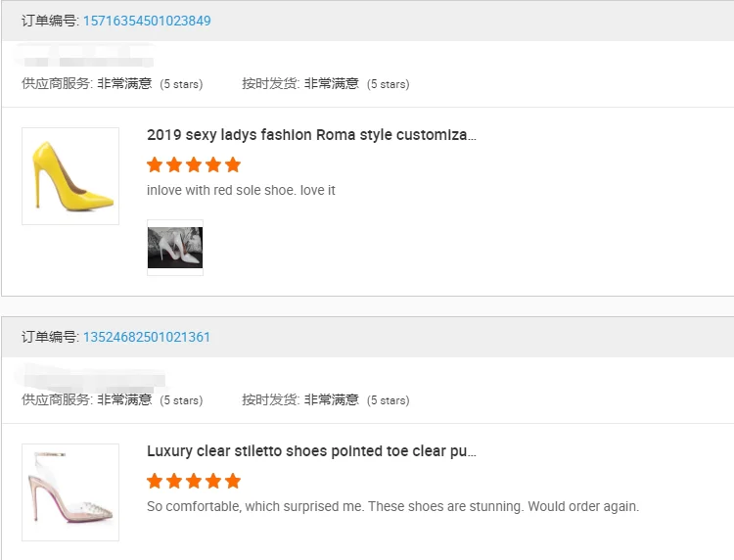
Task: Click the "inlove with red sole shoe" review text
Action: tap(241, 190)
